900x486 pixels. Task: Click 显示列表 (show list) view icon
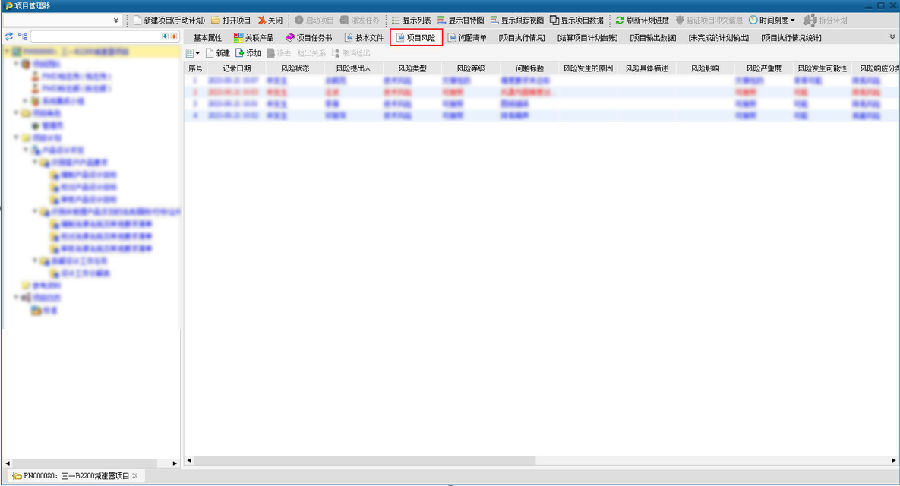pos(395,20)
